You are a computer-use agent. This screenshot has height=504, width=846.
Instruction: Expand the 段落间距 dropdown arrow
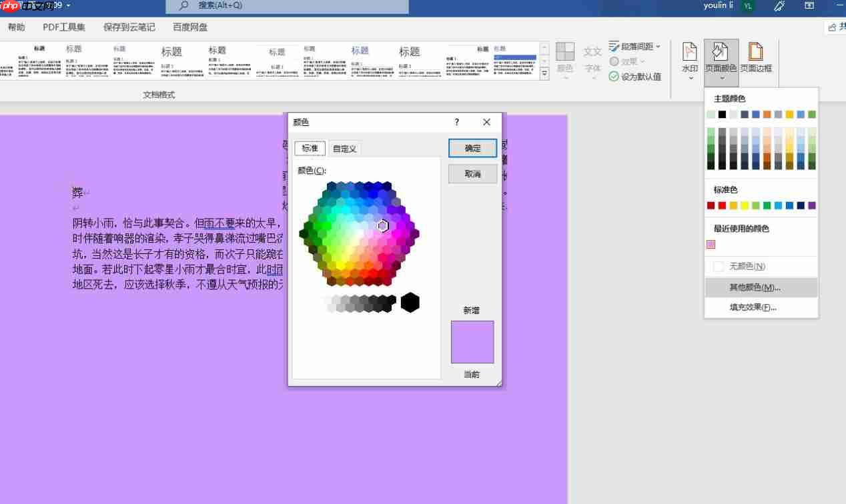tap(658, 47)
